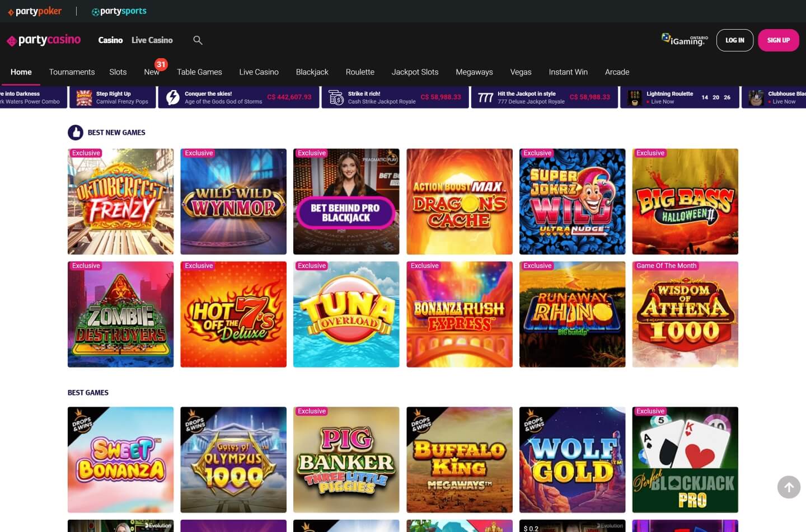This screenshot has height=532, width=806.
Task: Open the Oktoberfest Frenzy game tile
Action: 120,201
